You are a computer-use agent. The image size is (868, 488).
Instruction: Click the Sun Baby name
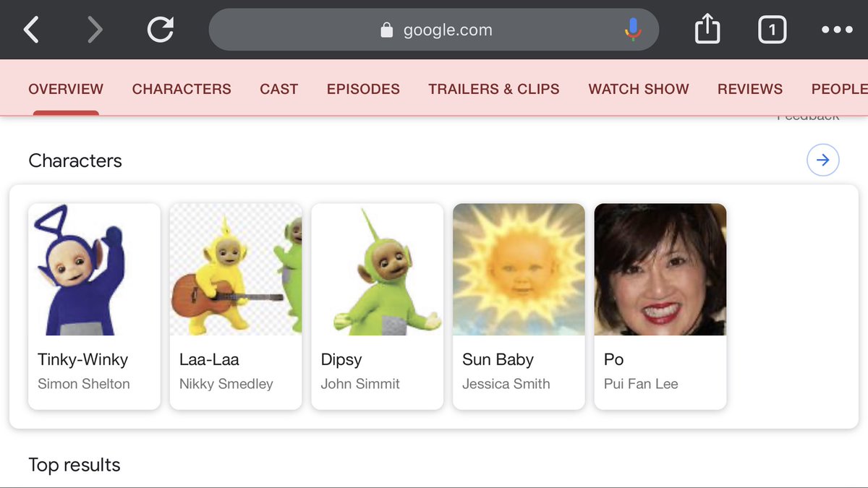[498, 360]
